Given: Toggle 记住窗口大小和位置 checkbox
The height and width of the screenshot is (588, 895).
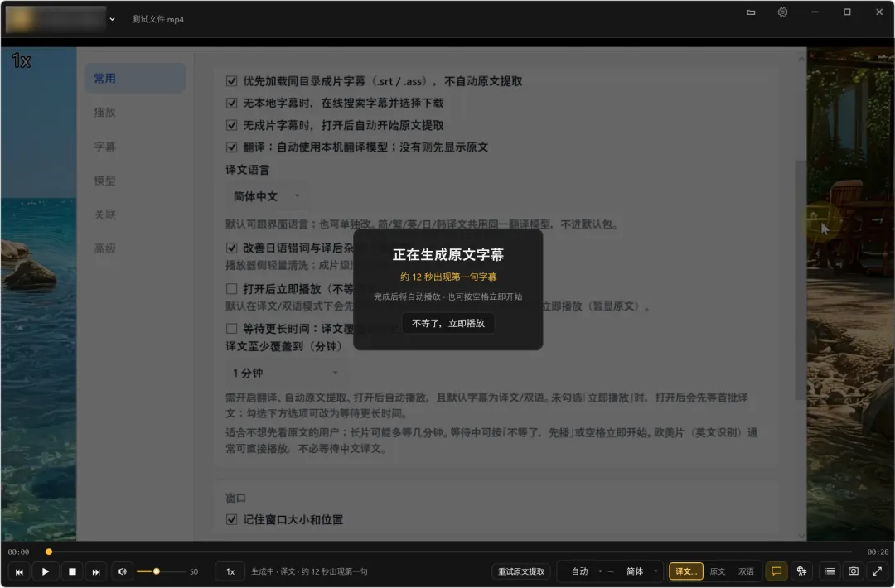Looking at the screenshot, I should pyautogui.click(x=231, y=519).
